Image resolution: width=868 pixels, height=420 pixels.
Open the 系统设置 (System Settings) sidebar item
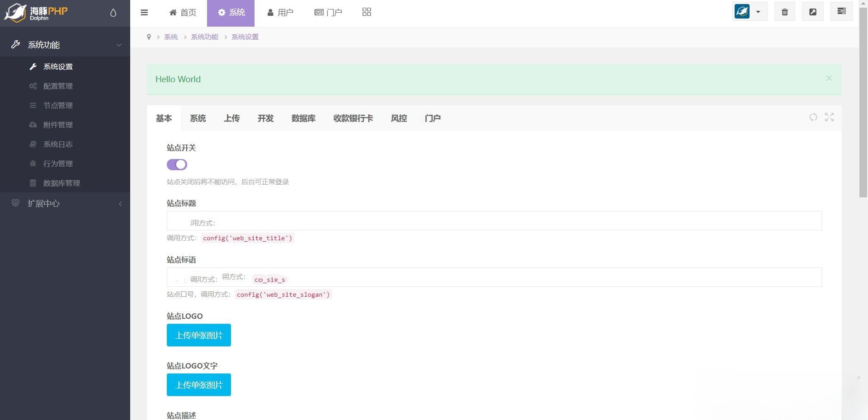[58, 66]
